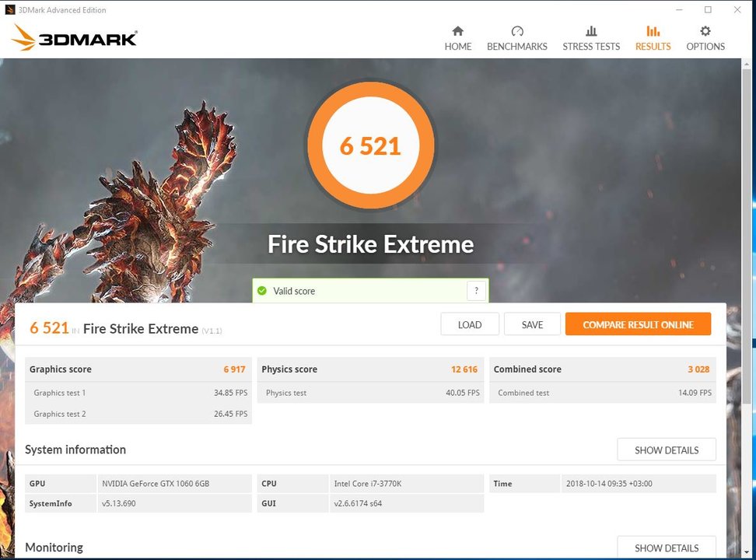Click the Physics score label
Screen dimensions: 756x560
click(x=289, y=369)
